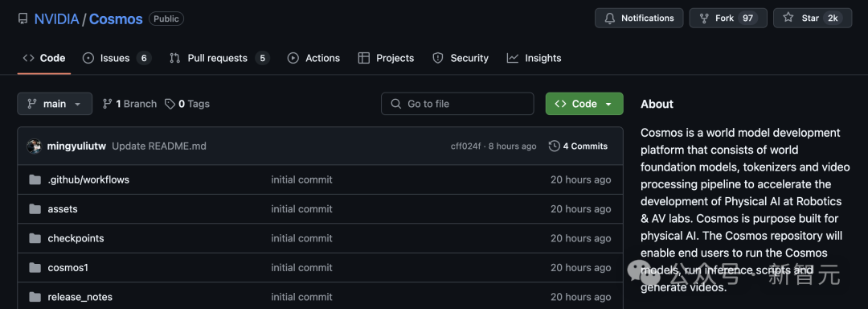This screenshot has width=868, height=309.
Task: Open the assets folder
Action: (x=63, y=208)
